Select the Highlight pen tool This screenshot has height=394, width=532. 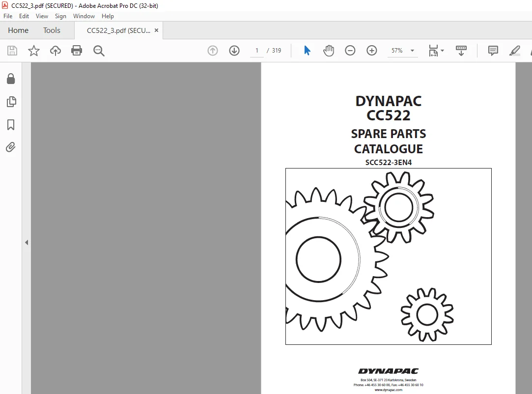(515, 51)
